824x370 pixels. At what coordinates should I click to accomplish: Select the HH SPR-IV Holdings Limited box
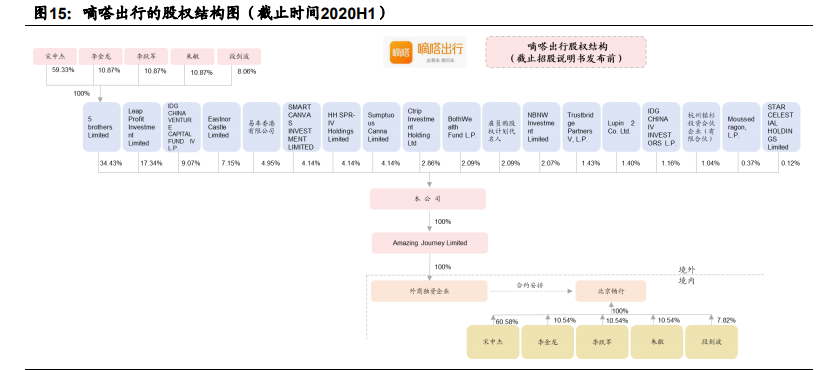341,127
